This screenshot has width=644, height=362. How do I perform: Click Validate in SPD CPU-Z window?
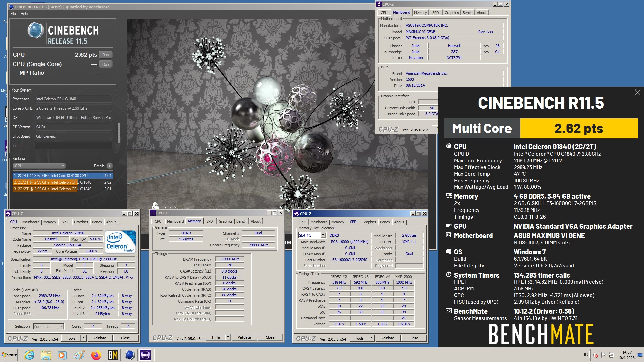coord(388,338)
